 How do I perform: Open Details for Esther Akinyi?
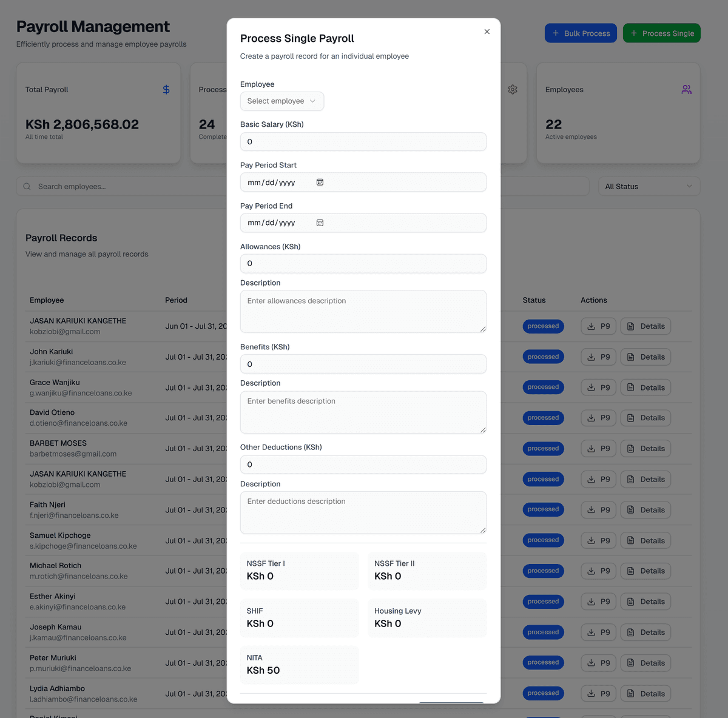[645, 602]
